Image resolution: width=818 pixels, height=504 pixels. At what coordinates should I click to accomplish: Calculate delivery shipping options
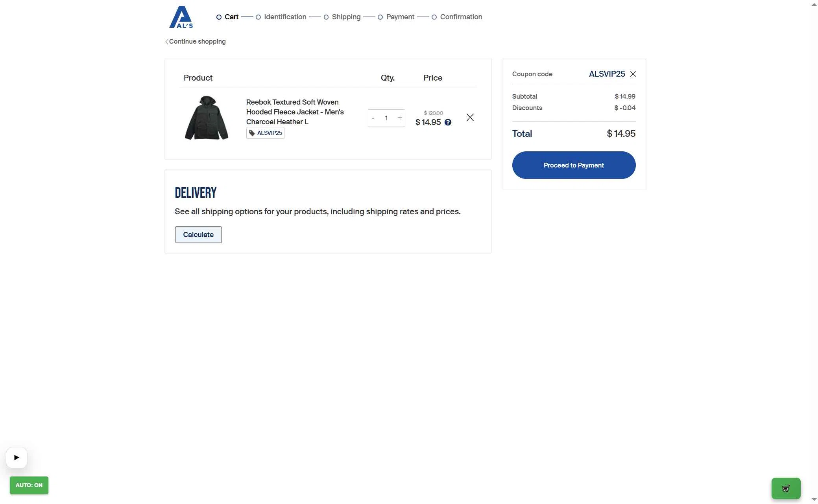pos(198,235)
